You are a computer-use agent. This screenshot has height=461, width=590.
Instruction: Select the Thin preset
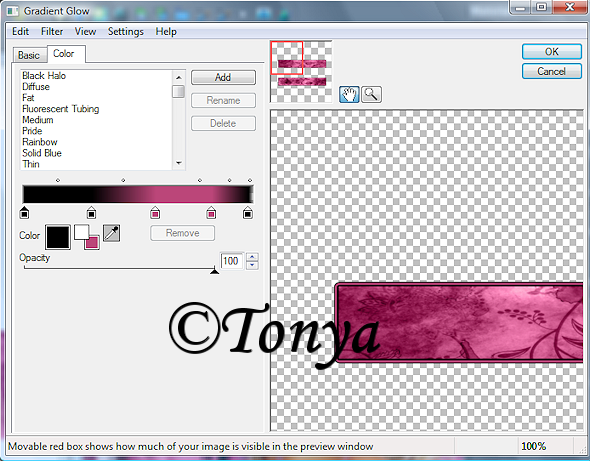(x=31, y=164)
